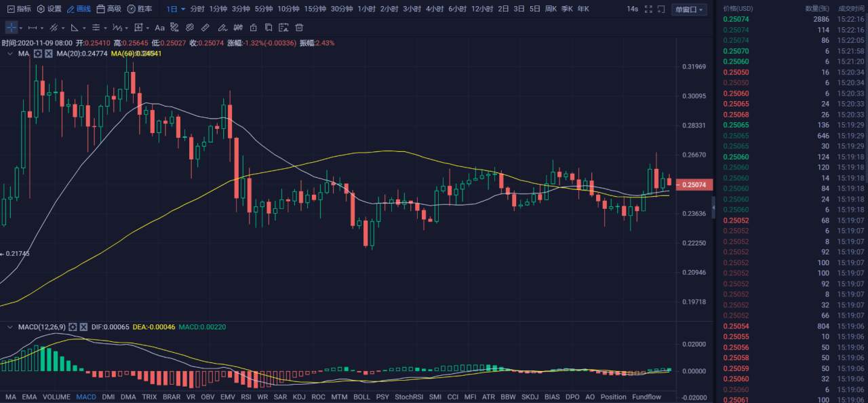Screen dimensions: 868x403
Task: Collapse the MA indicator legend chevron
Action: (9, 53)
